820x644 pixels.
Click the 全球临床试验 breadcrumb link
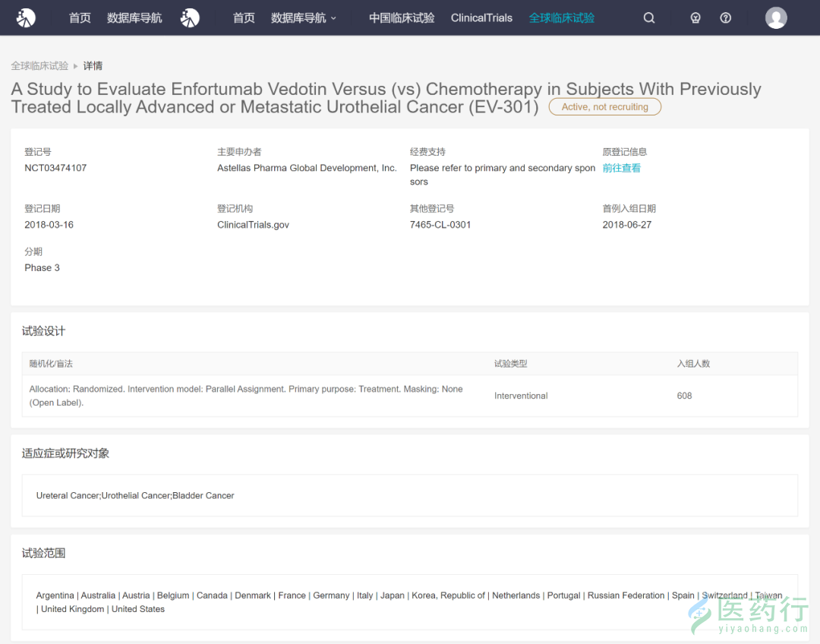pos(39,66)
